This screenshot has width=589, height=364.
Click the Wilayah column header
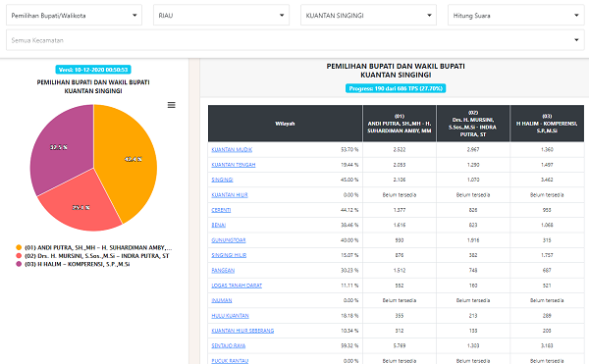285,124
